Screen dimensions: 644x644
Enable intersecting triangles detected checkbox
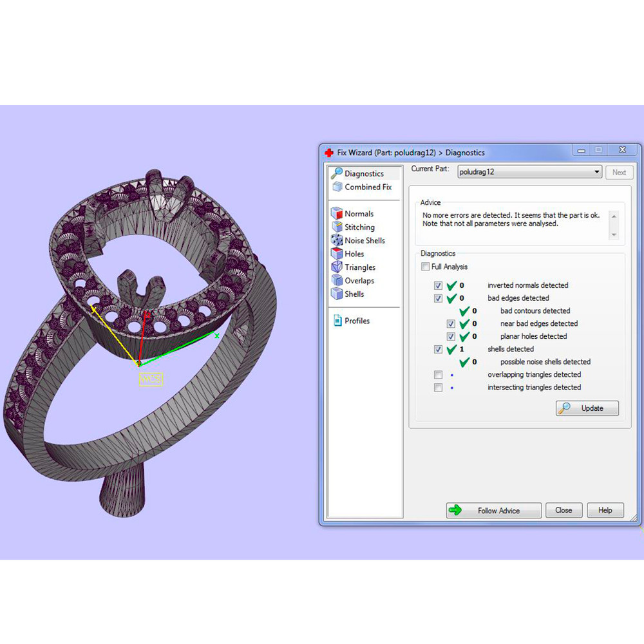pos(439,388)
